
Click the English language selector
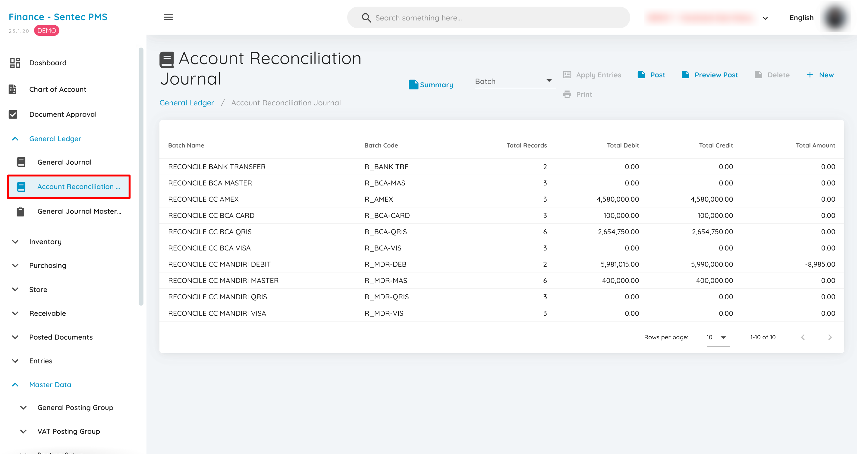(x=801, y=17)
